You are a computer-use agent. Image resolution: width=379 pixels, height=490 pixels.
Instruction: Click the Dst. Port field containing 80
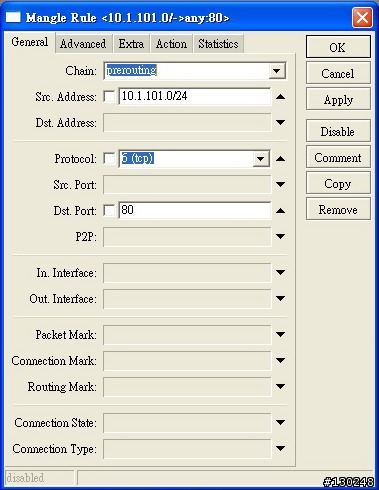[x=195, y=210]
